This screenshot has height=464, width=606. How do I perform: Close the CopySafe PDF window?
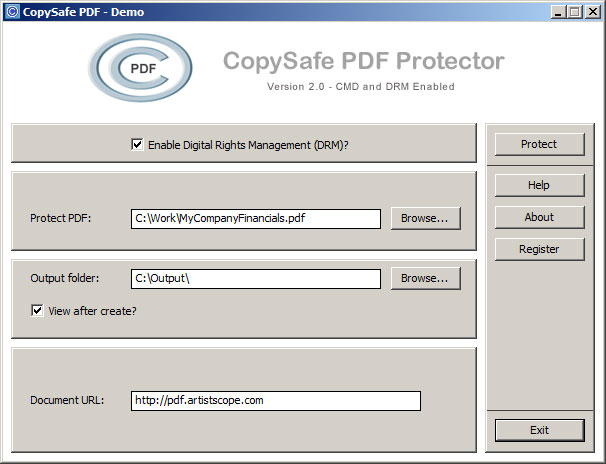[593, 12]
